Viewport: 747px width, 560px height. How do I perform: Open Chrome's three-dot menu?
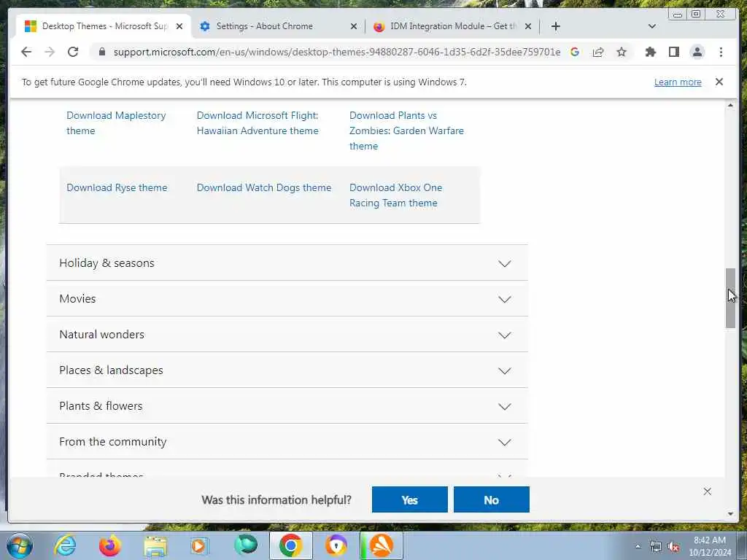coord(721,52)
